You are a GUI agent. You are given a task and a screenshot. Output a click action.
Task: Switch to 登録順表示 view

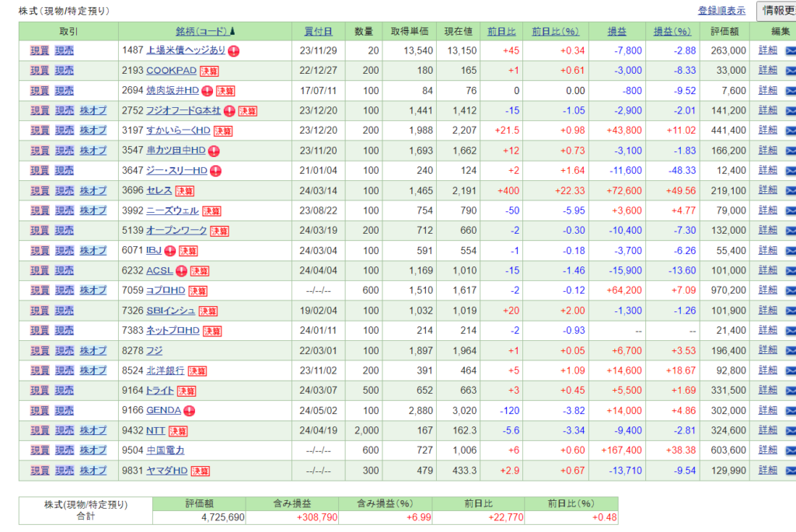click(721, 11)
